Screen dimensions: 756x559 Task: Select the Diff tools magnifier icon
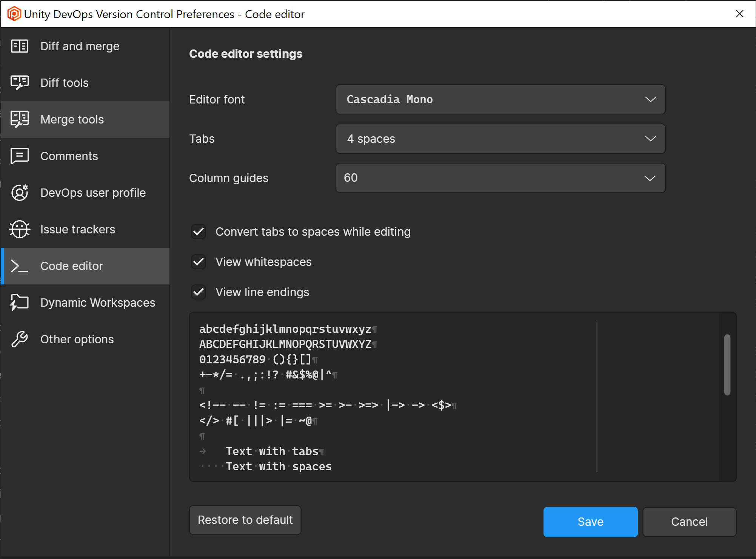[19, 82]
